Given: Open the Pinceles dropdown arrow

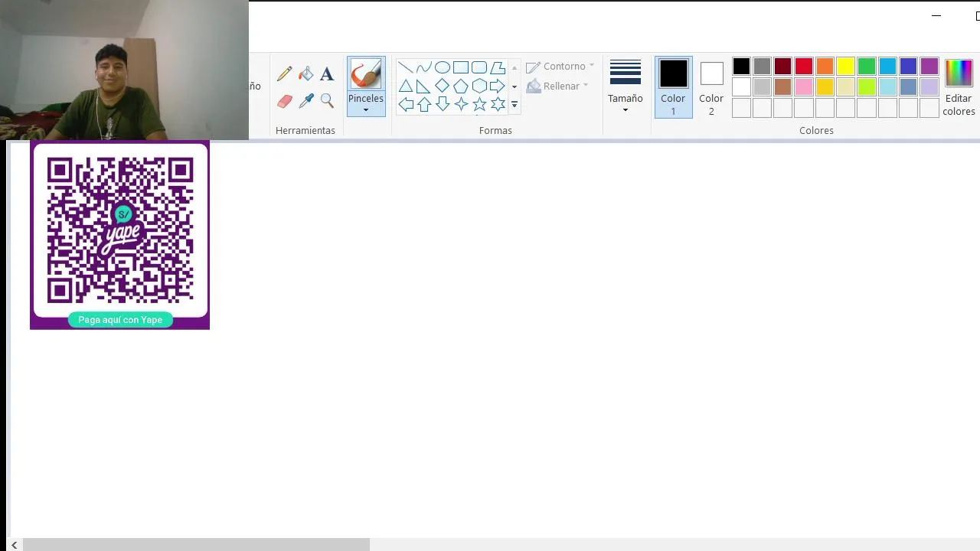Looking at the screenshot, I should [366, 110].
